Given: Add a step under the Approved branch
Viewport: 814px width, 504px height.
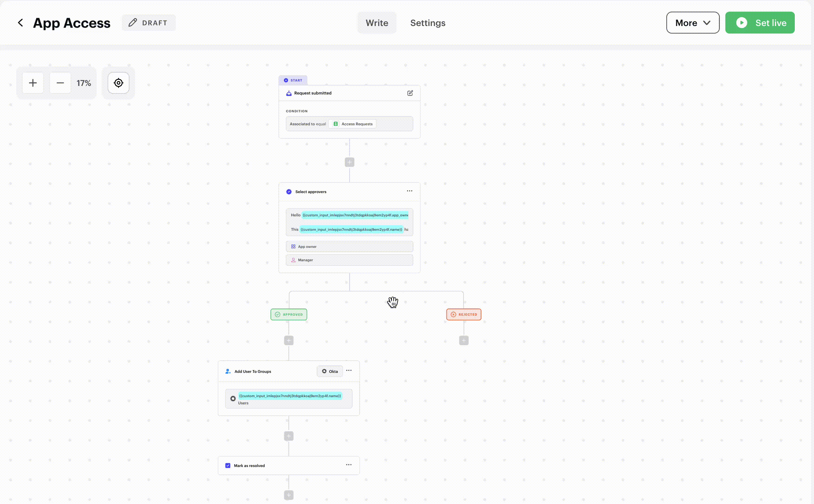Looking at the screenshot, I should pyautogui.click(x=288, y=340).
